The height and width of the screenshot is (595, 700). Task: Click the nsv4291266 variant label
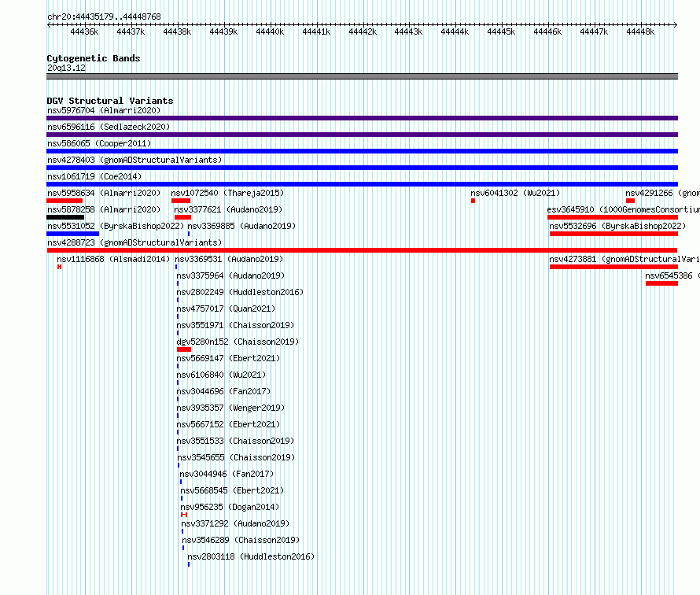662,193
